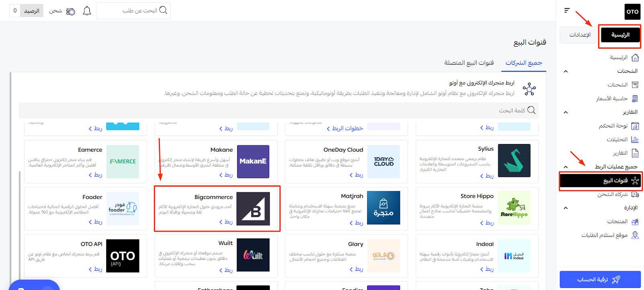Click the OneDay Cloud logo

[384, 161]
